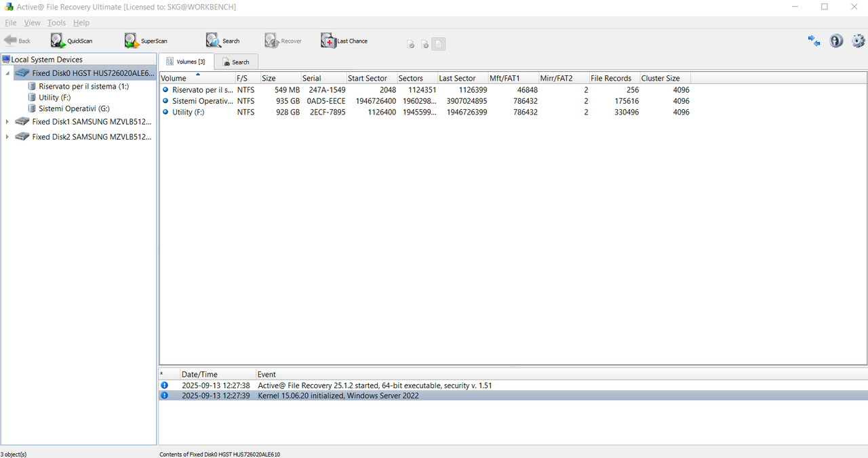Image resolution: width=868 pixels, height=458 pixels.
Task: Click last sector value 3907024895
Action: coord(467,101)
